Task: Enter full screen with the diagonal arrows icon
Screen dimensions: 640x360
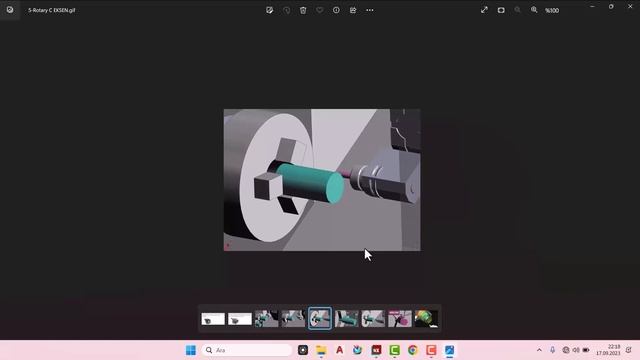Action: [x=484, y=10]
